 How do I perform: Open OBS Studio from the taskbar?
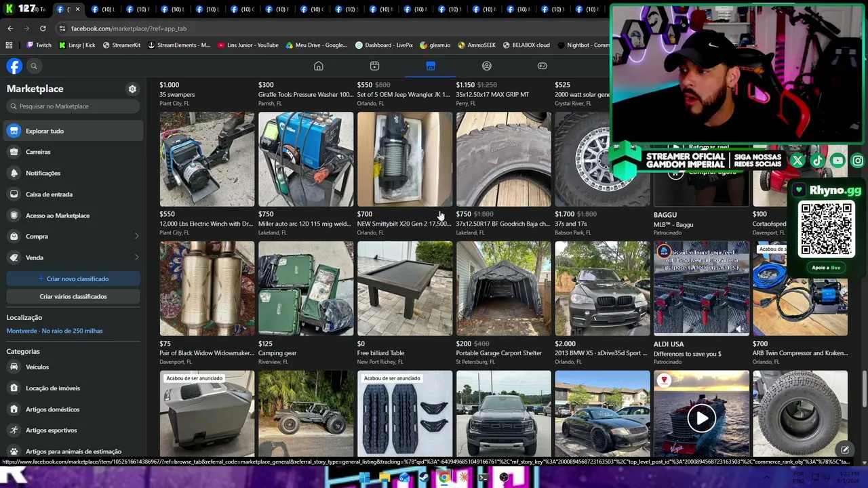click(504, 478)
